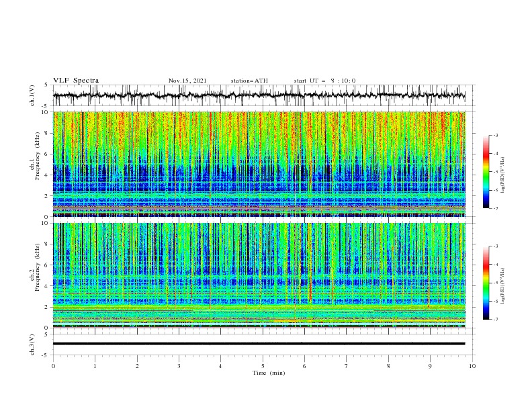Click the '-7' label on upper colorbar

[495, 208]
